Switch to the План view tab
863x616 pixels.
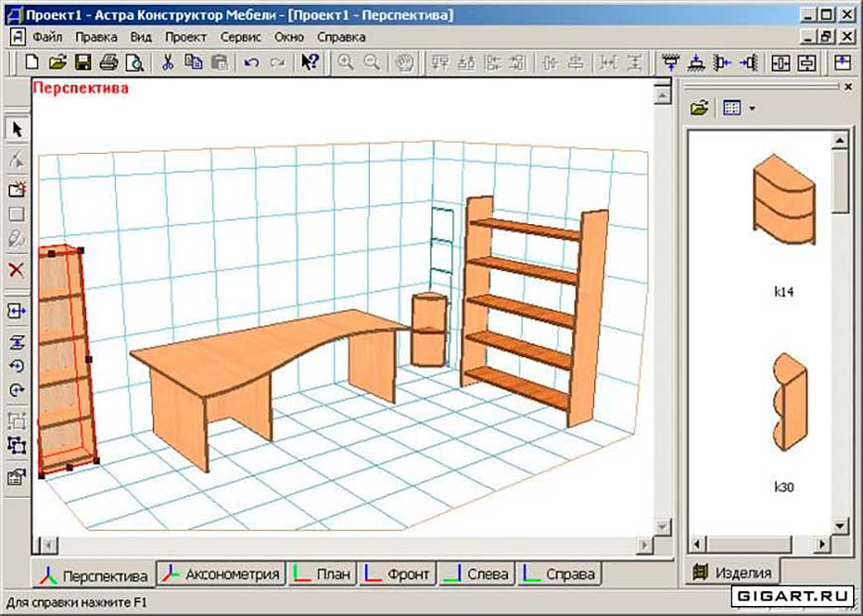click(322, 573)
